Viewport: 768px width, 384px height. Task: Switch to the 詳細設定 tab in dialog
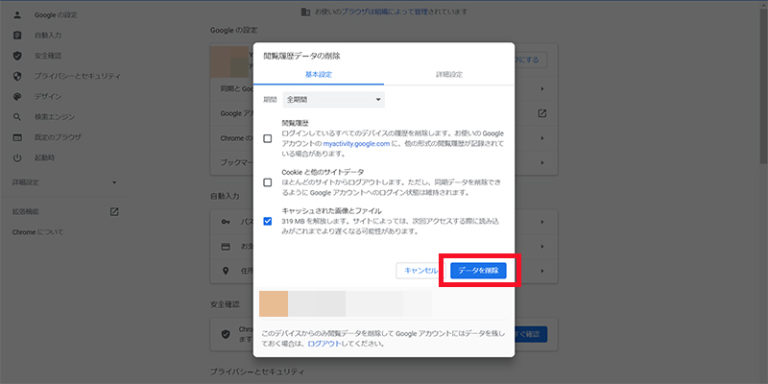click(x=449, y=75)
